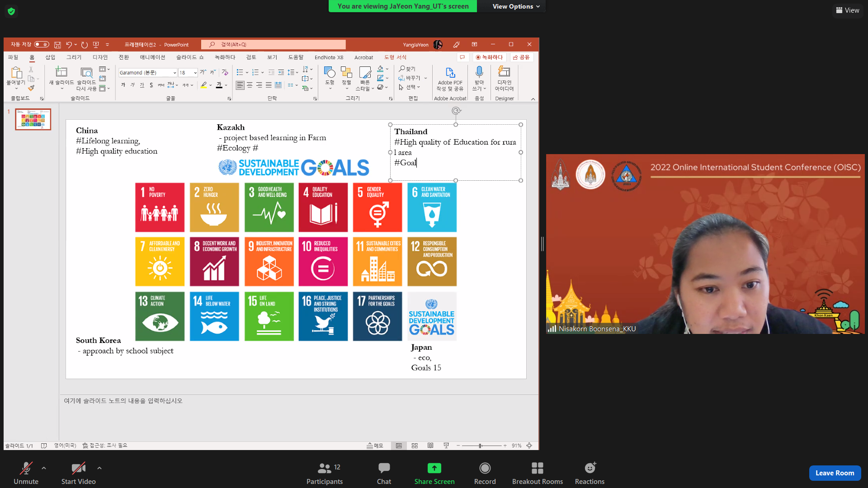Viewport: 868px width, 488px height.
Task: Click the Adobe PDF create and share icon
Action: pyautogui.click(x=450, y=72)
